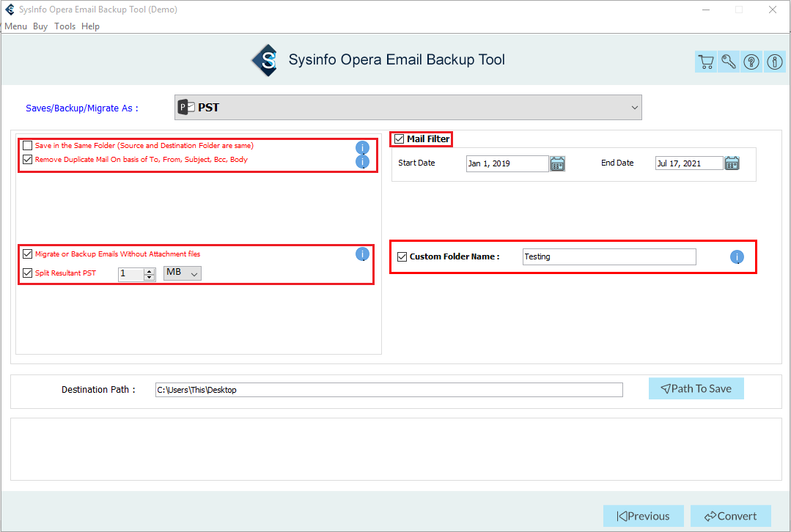Open the MB size unit dropdown
This screenshot has width=791, height=532.
coord(182,273)
